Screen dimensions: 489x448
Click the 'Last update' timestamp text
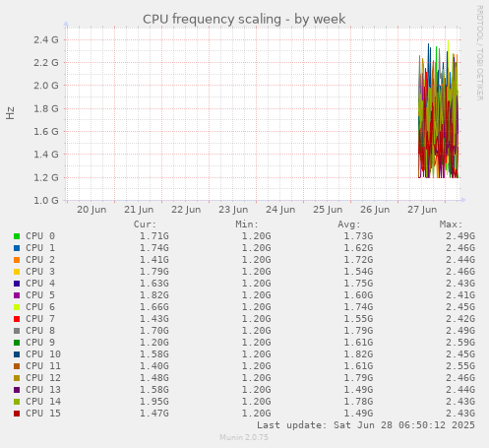click(x=366, y=425)
